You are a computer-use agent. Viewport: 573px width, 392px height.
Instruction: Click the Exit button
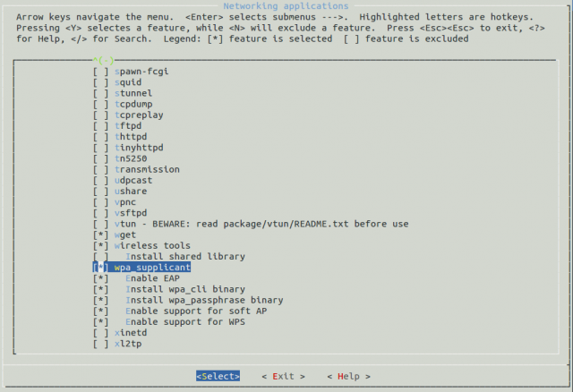(283, 376)
